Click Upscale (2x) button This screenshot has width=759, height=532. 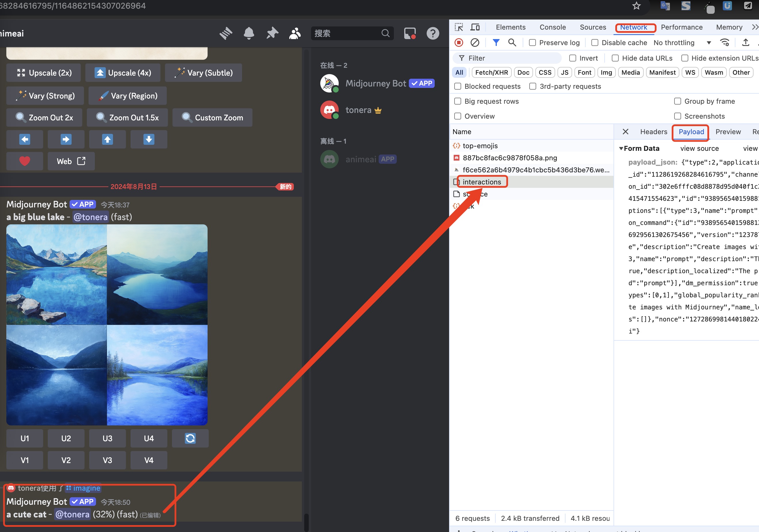44,73
